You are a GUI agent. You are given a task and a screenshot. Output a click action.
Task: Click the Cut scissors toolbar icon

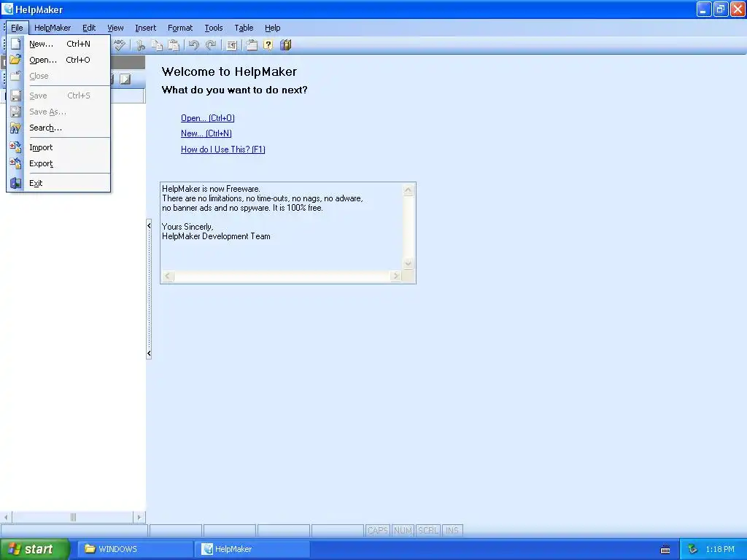pyautogui.click(x=140, y=45)
